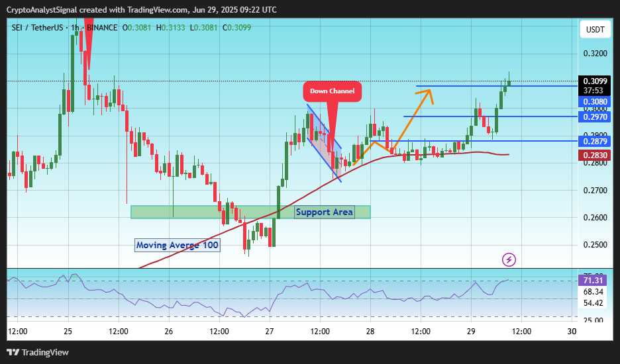Click the CryptoAnalystSignal header caption

(142, 9)
